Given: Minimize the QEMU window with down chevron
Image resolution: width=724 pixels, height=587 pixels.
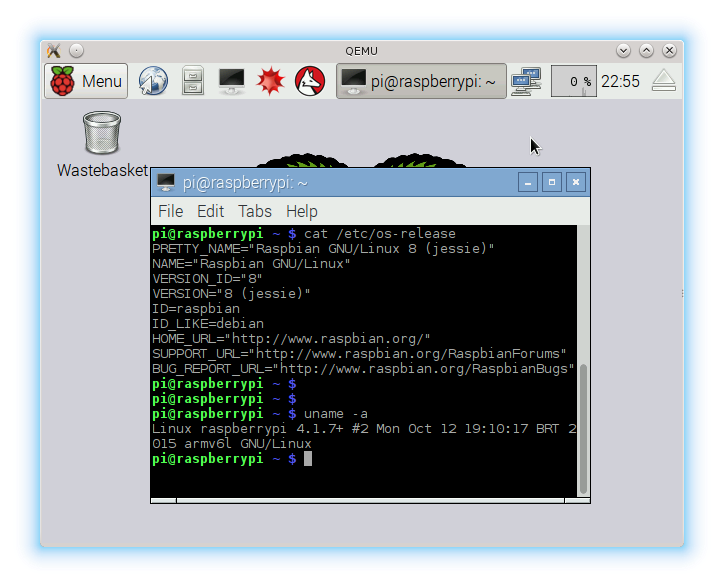Looking at the screenshot, I should pyautogui.click(x=623, y=50).
